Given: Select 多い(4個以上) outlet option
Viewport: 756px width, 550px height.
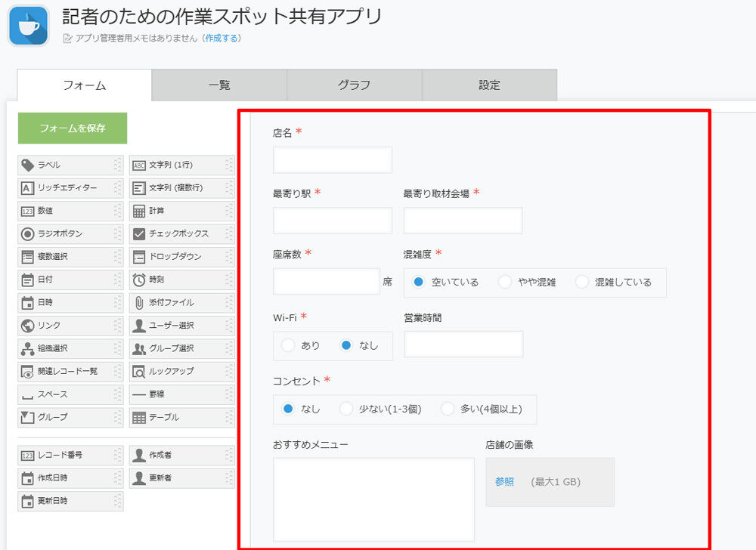Looking at the screenshot, I should pyautogui.click(x=448, y=409).
